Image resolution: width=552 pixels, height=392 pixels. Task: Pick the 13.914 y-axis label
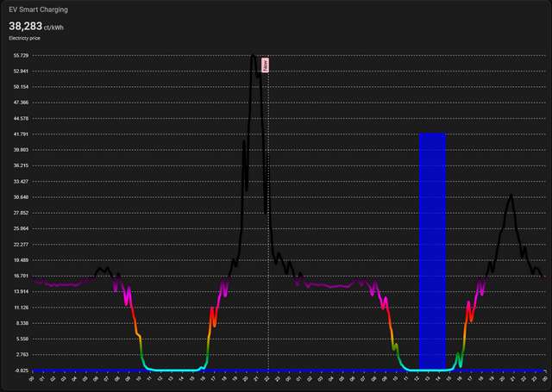[x=21, y=291]
